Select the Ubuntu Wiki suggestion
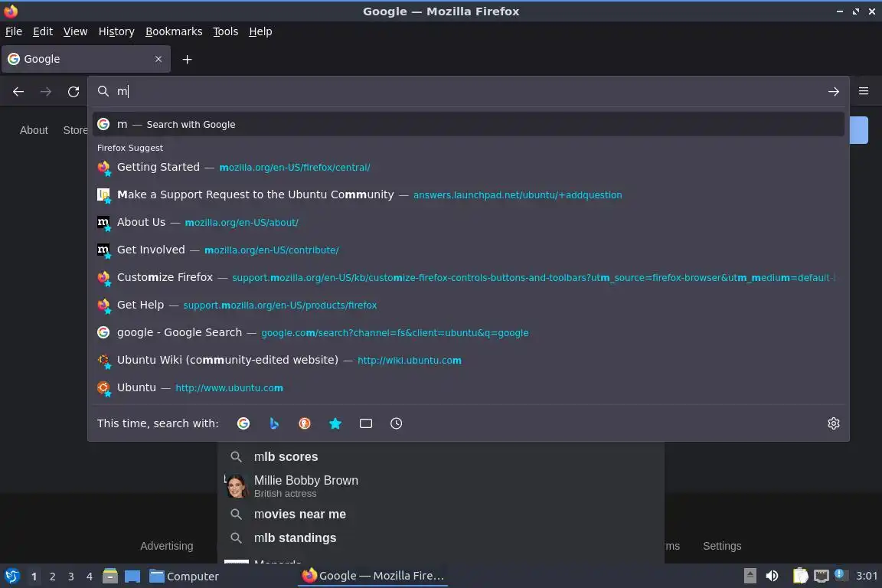The height and width of the screenshot is (588, 882). 469,360
